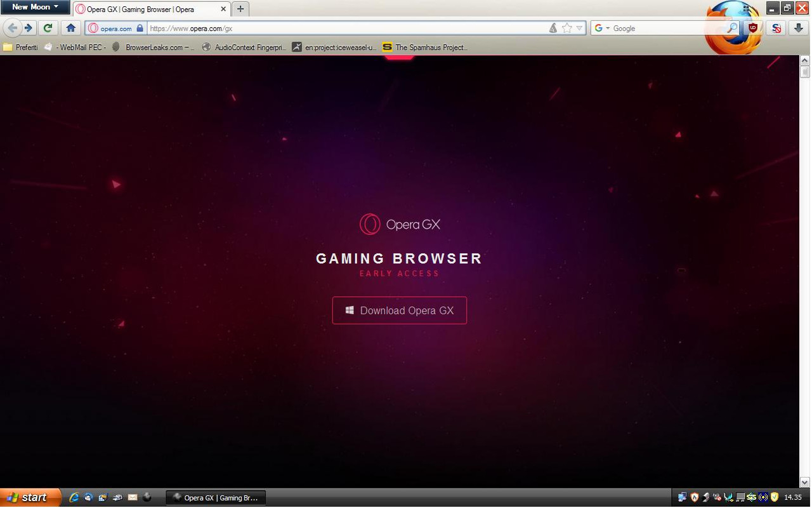Open the tray icon with red blocked badge

[717, 497]
